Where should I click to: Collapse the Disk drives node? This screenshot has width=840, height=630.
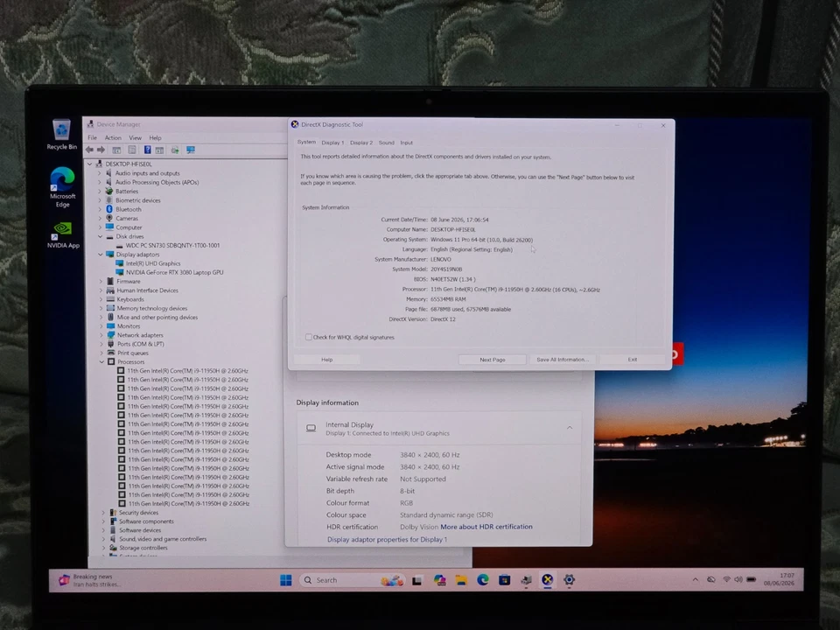click(x=100, y=236)
